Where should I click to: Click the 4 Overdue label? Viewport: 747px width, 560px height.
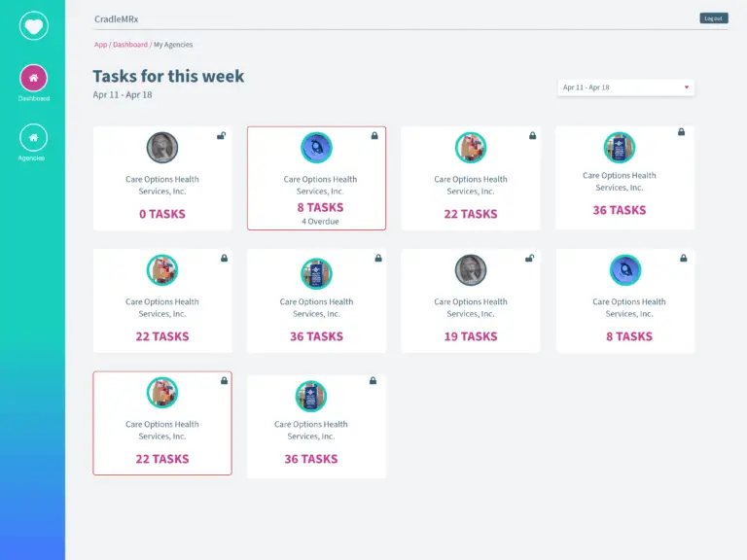tap(316, 222)
